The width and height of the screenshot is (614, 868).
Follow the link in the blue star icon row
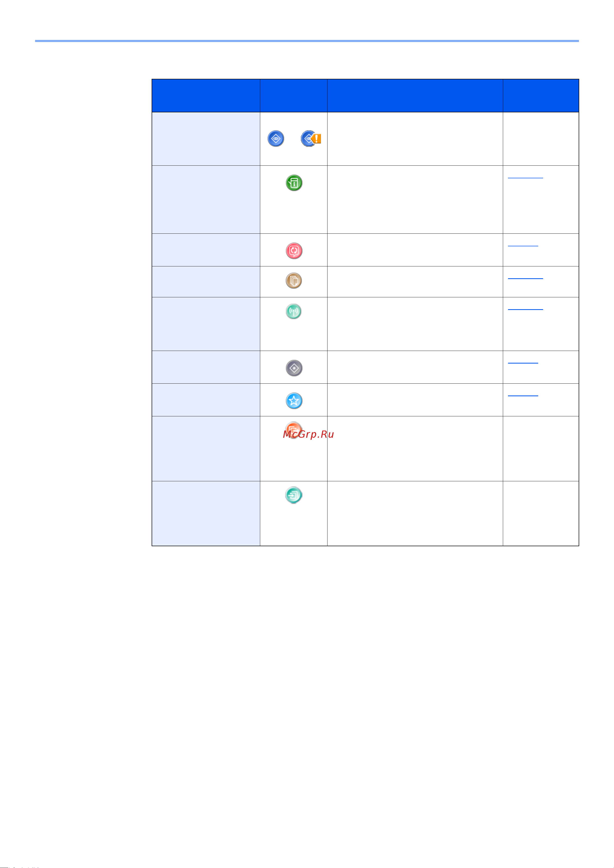tap(523, 394)
